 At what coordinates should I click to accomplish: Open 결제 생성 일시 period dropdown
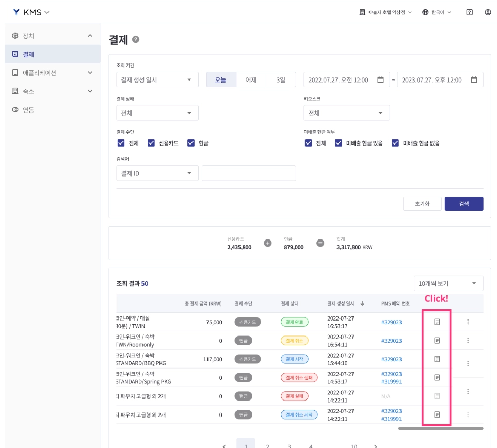[x=157, y=79]
